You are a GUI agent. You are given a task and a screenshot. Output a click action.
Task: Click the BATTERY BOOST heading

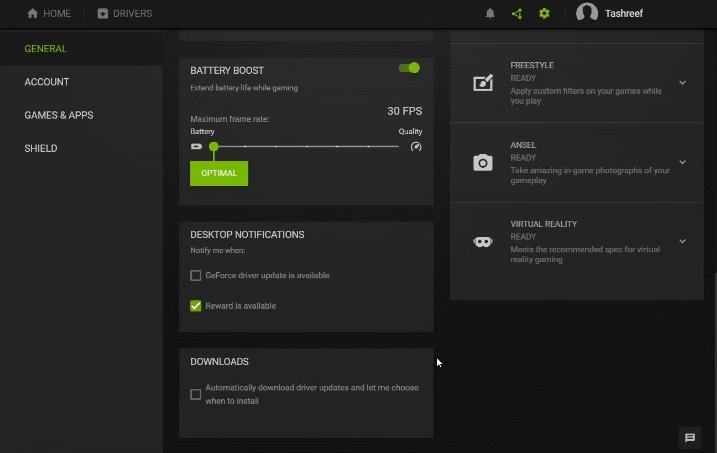pyautogui.click(x=227, y=70)
